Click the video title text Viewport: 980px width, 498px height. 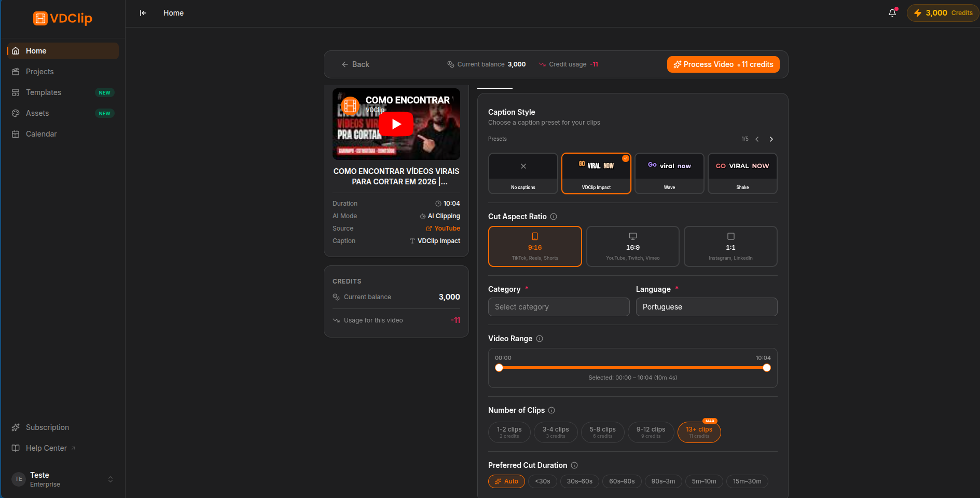pyautogui.click(x=396, y=177)
